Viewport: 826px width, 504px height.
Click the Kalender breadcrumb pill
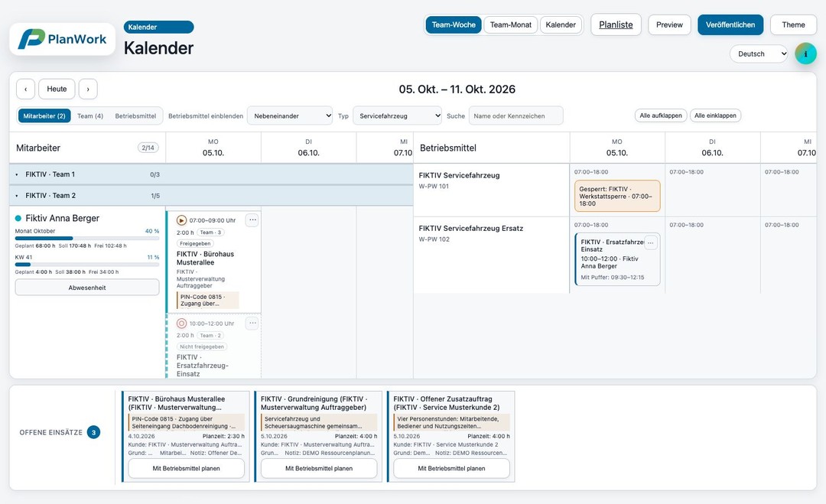158,27
